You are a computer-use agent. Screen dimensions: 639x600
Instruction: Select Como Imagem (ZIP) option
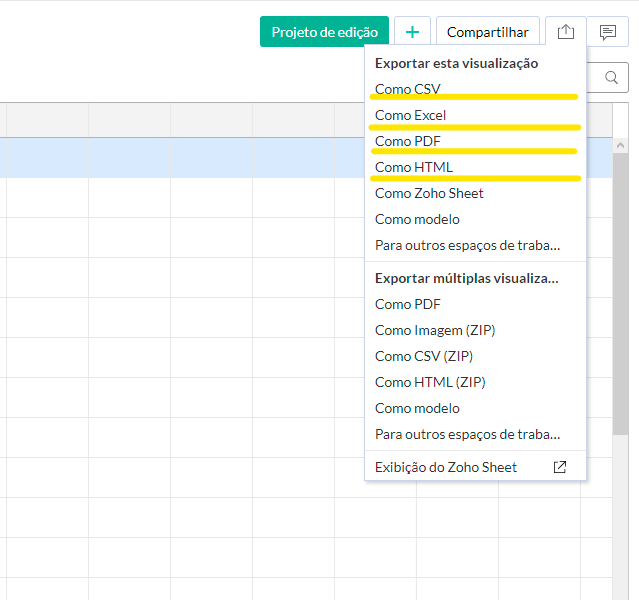point(475,330)
